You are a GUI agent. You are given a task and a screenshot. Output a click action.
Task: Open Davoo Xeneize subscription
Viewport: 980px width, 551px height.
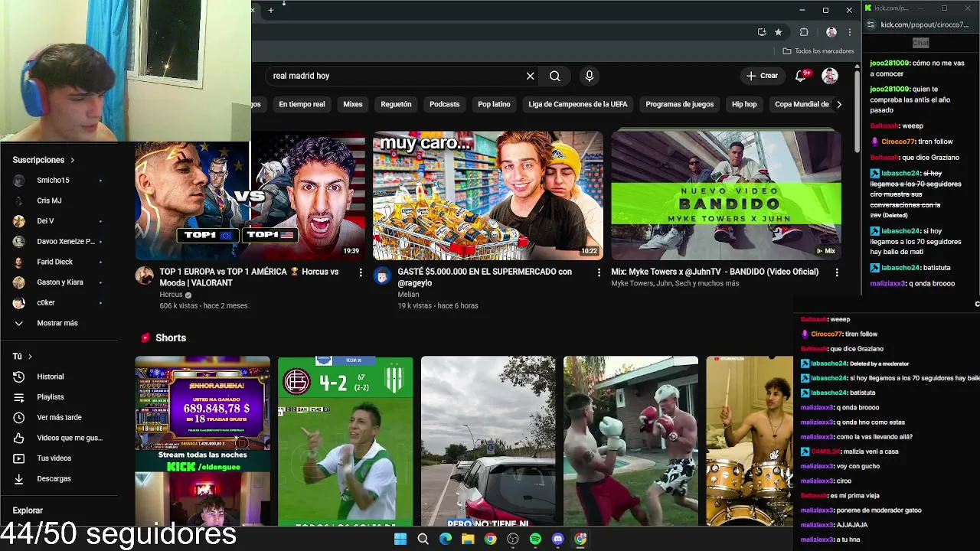click(x=59, y=241)
